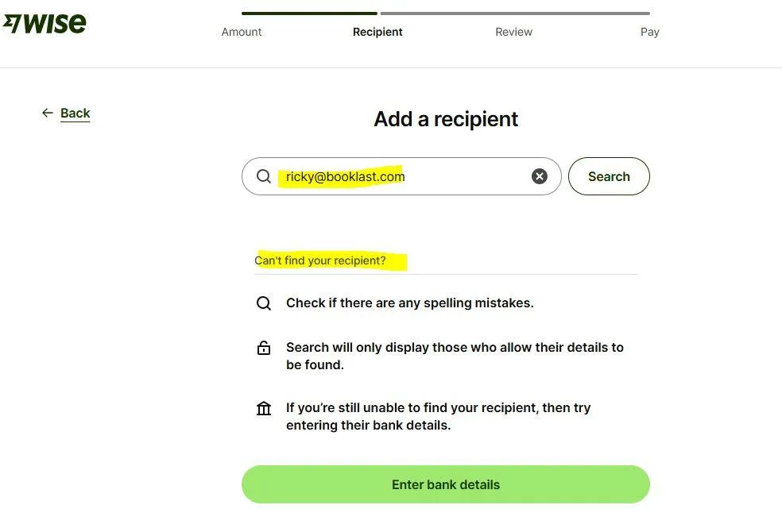Open the Review step
Screen dimensions: 782x532
tap(513, 32)
